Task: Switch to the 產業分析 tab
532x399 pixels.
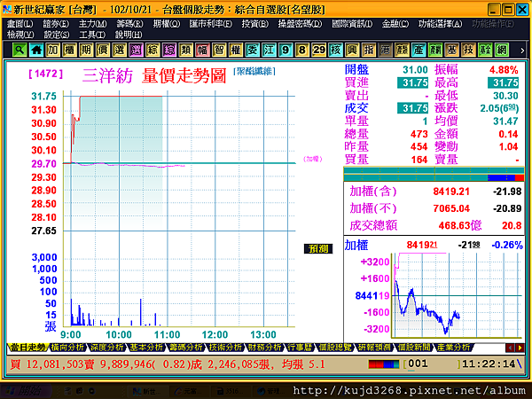Action: click(x=453, y=347)
